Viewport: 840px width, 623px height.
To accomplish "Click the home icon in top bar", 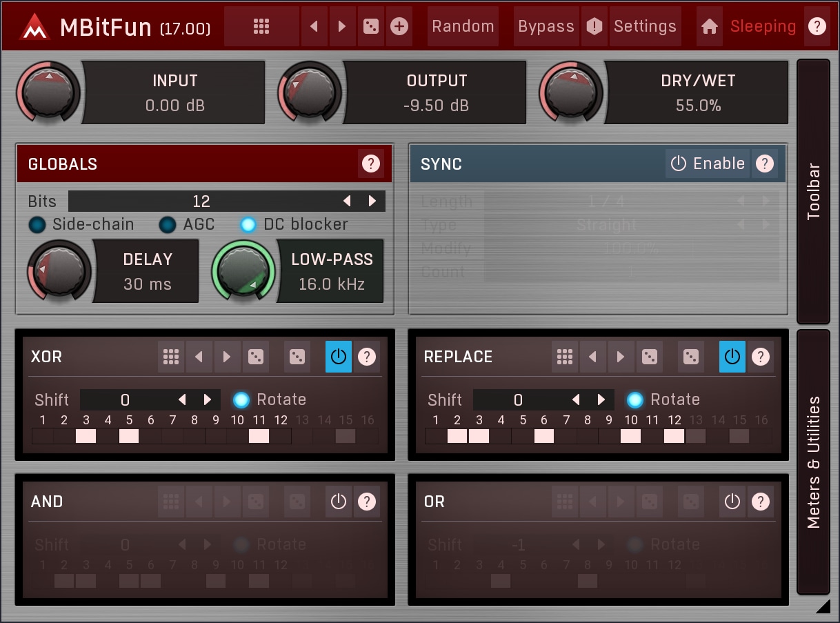I will [709, 27].
